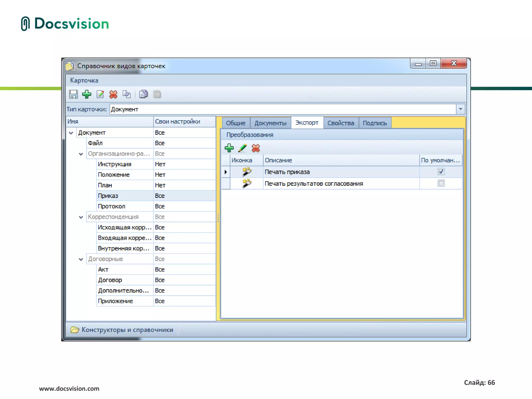Check default box for Печать результатов согласования
This screenshot has height=399, width=532.
click(441, 183)
